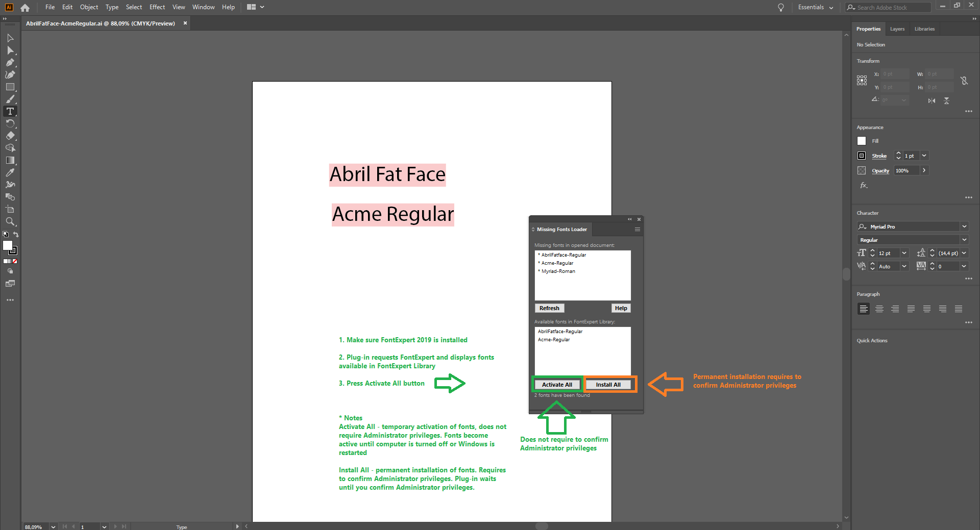Click the Help button in loader
The height and width of the screenshot is (530, 980).
pyautogui.click(x=621, y=308)
